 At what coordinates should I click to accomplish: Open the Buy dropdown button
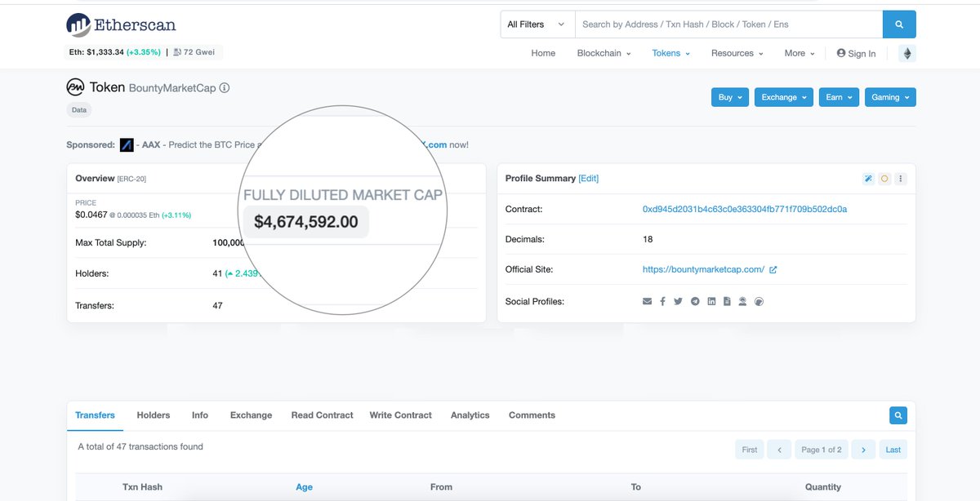(730, 97)
